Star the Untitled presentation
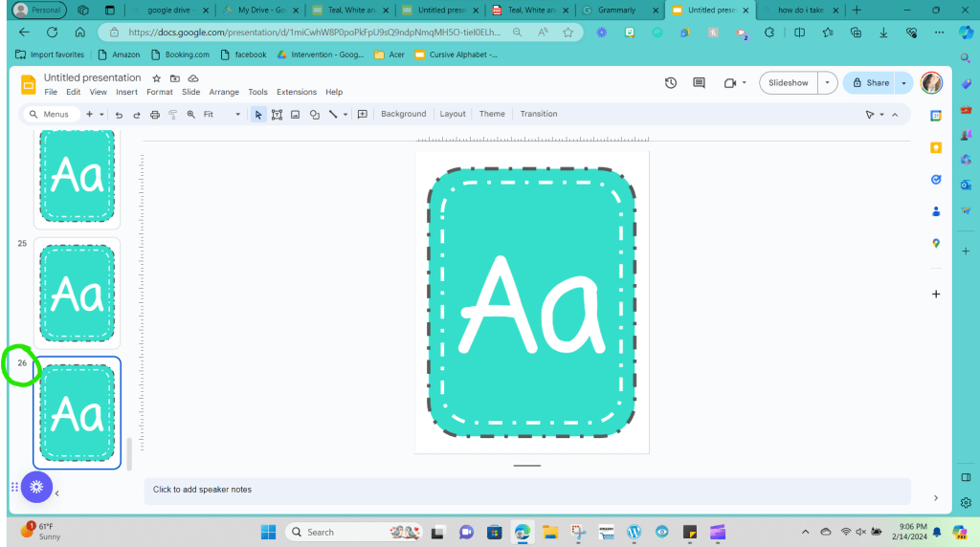This screenshot has width=980, height=547. click(157, 77)
